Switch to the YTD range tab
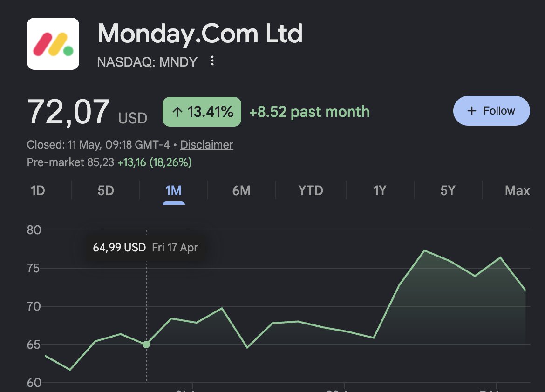 point(311,190)
